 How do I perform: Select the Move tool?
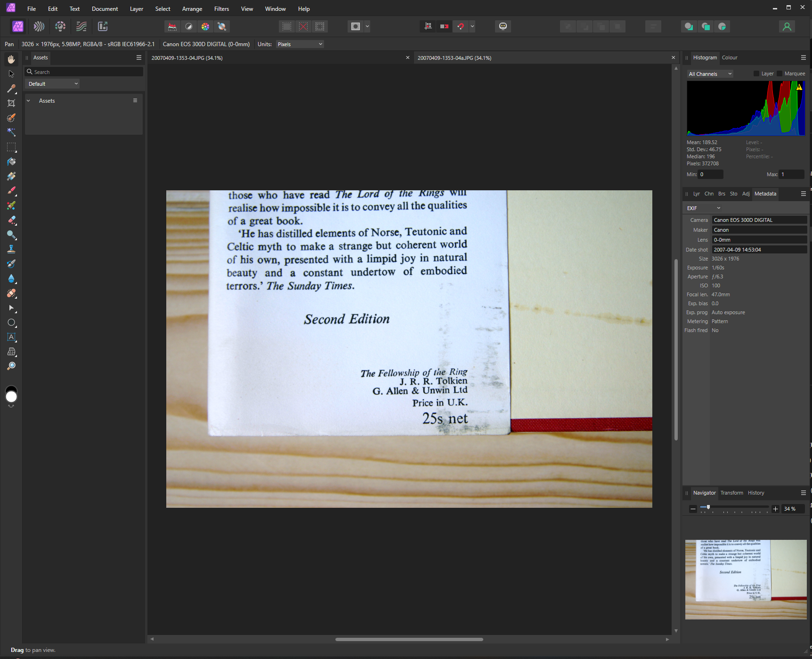click(x=11, y=74)
